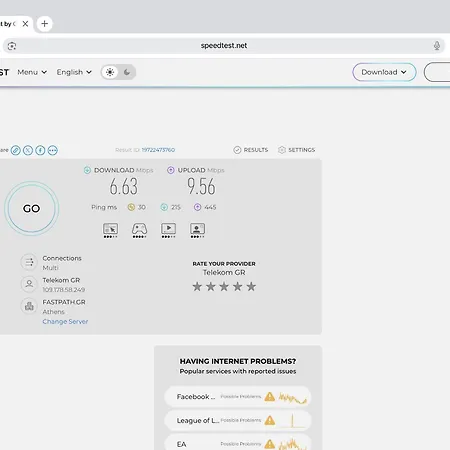Screen dimensions: 450x450
Task: Switch to light mode sun toggle
Action: tap(110, 72)
